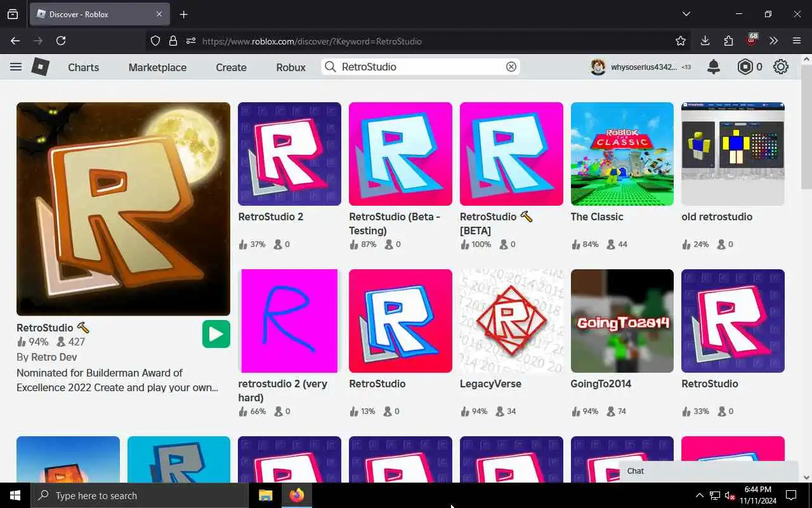This screenshot has height=508, width=812.
Task: Click the Roblox logo home icon
Action: pyautogui.click(x=41, y=67)
